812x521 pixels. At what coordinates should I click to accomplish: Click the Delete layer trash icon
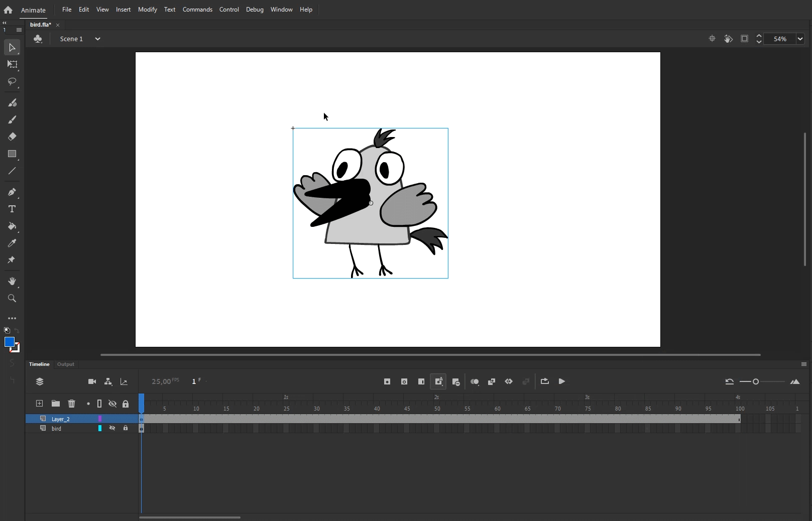click(x=71, y=404)
